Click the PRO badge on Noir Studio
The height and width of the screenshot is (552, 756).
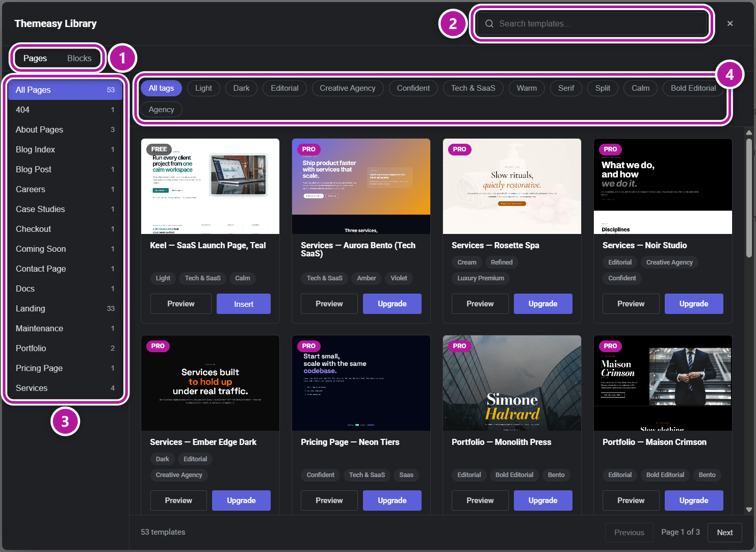(x=610, y=149)
